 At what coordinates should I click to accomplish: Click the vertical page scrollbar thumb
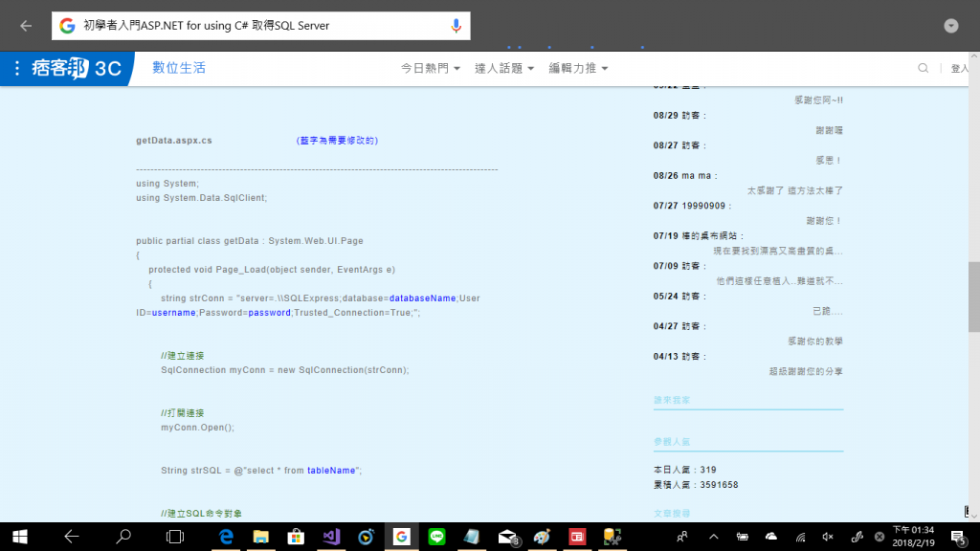point(973,298)
